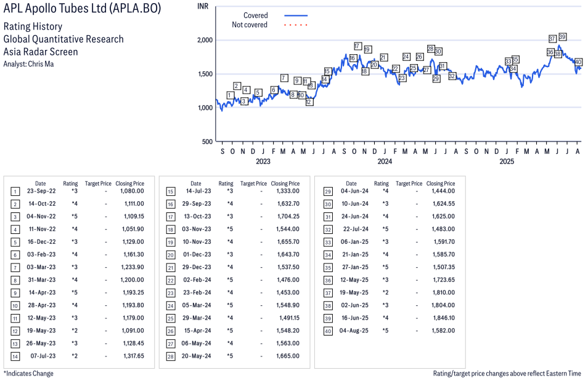Click the '29-Dec-23' date cell
The image size is (588, 378).
pos(197,267)
